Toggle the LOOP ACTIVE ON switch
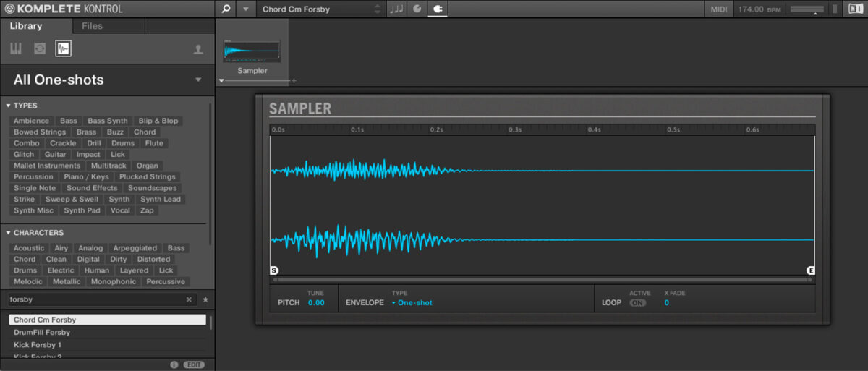Viewport: 868px width, 371px height. pyautogui.click(x=637, y=303)
